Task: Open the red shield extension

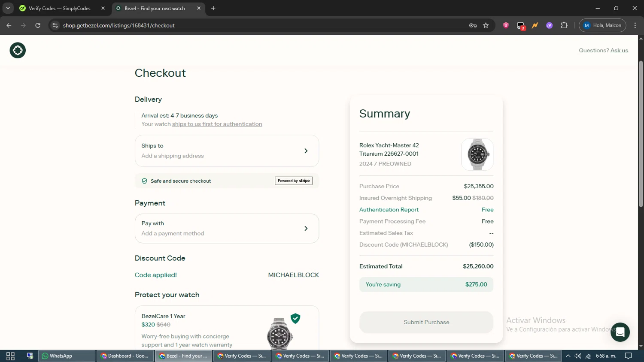Action: 506,25
